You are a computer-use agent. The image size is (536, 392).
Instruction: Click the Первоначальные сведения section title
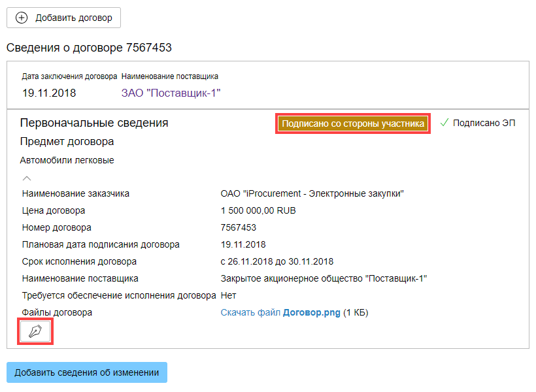point(94,123)
